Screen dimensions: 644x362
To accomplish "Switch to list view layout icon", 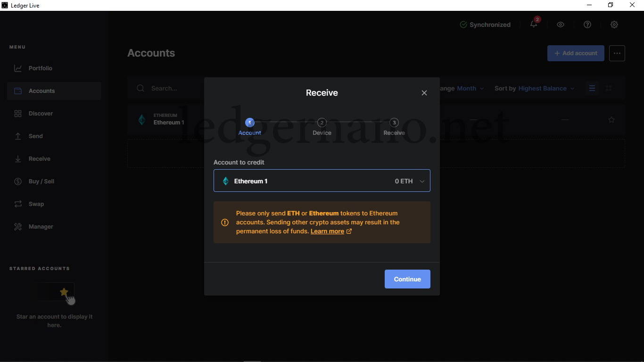I will click(592, 88).
